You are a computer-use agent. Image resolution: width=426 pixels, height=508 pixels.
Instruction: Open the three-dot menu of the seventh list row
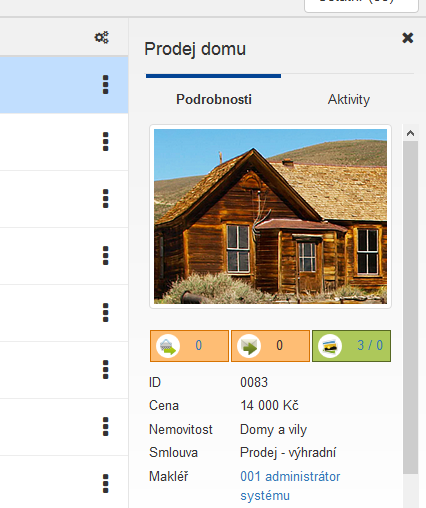click(105, 427)
